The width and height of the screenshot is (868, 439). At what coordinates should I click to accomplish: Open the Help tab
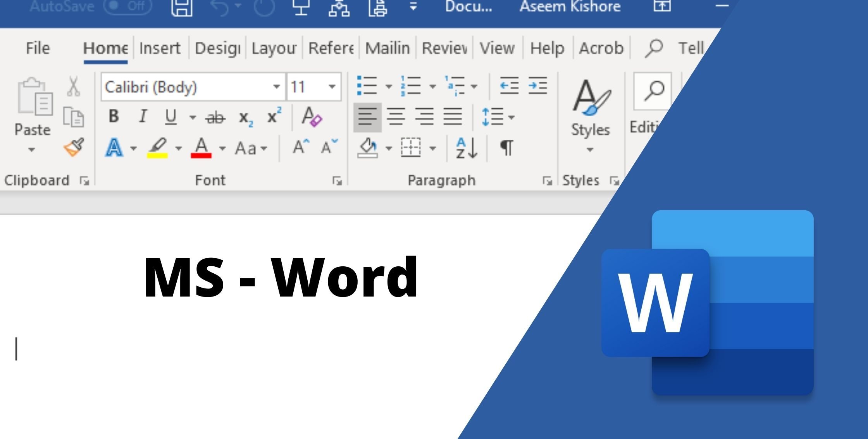pyautogui.click(x=547, y=49)
